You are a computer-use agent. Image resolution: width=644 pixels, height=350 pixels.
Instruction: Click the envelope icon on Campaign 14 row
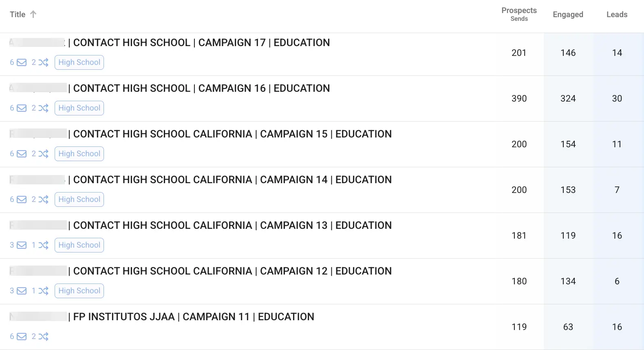tap(21, 199)
